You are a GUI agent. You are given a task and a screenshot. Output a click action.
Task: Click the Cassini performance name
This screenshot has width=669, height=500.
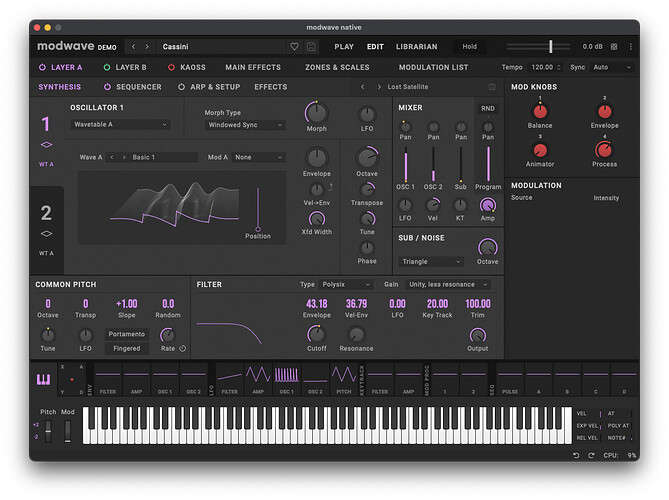tap(175, 47)
